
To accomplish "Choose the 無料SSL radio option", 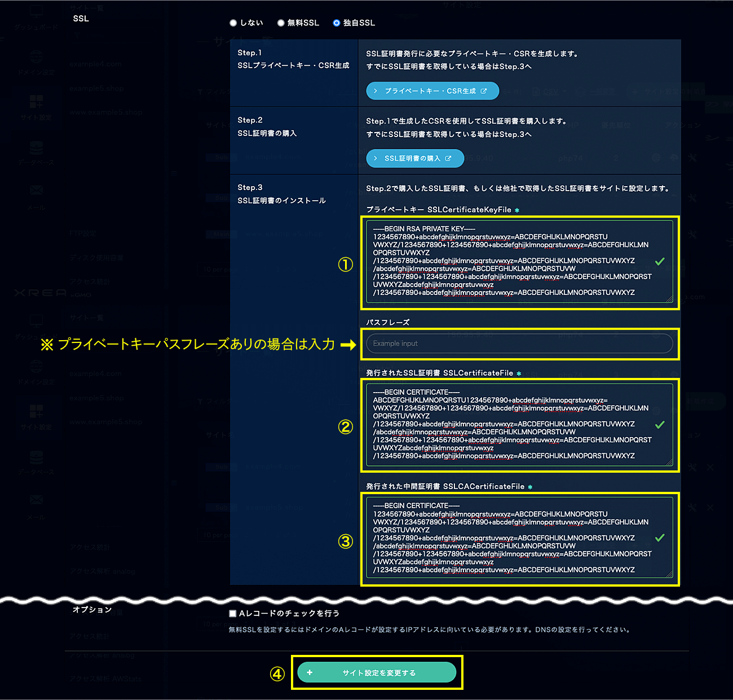I will (281, 23).
